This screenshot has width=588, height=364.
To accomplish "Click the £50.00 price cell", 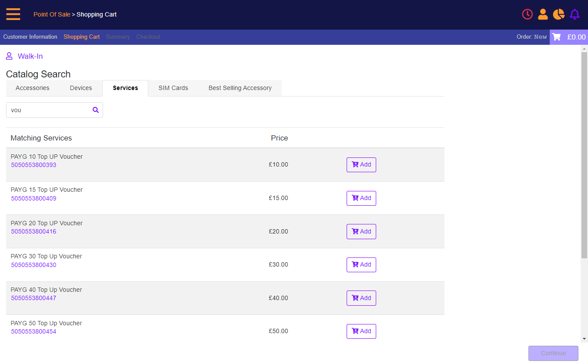I will point(278,331).
